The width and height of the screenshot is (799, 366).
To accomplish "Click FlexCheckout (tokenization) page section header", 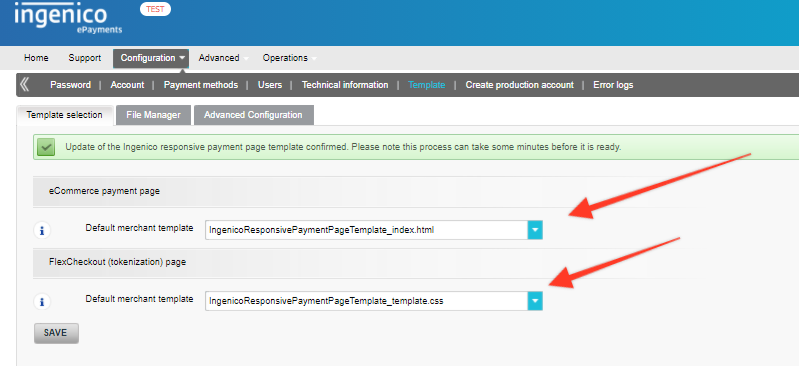I will coord(117,263).
